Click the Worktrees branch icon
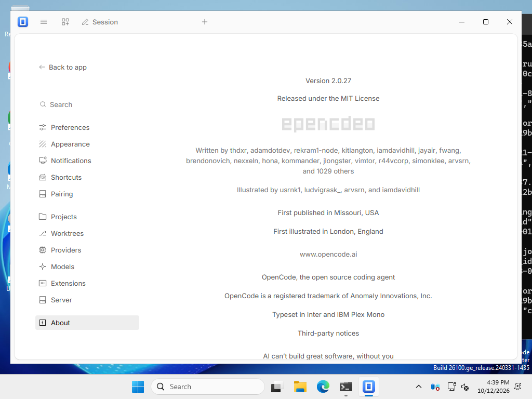Screen dimensions: 532x399 [x=43, y=233]
